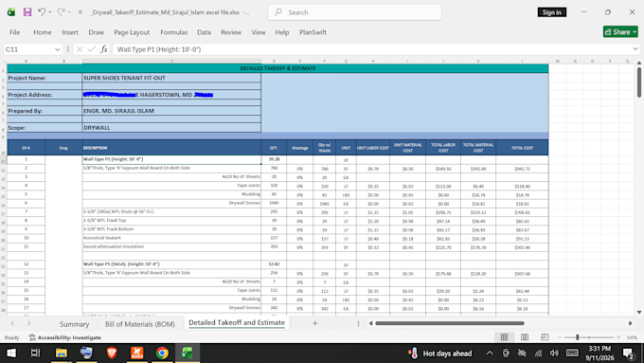Viewport: 644px width, 363px height.
Task: Click the Save icon in title bar
Action: [27, 12]
